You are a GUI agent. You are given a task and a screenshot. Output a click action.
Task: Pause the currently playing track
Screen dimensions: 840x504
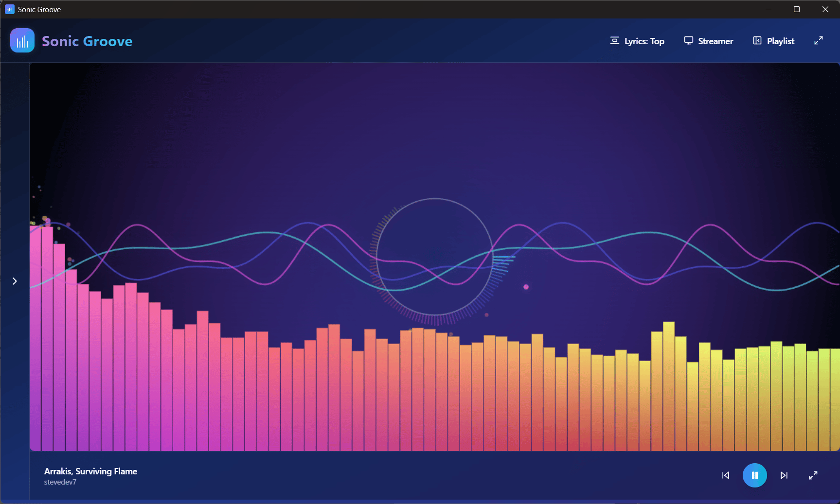point(754,475)
